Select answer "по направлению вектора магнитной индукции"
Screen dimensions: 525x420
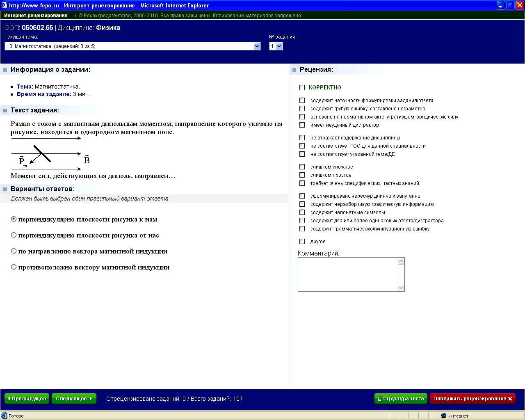[x=14, y=251]
